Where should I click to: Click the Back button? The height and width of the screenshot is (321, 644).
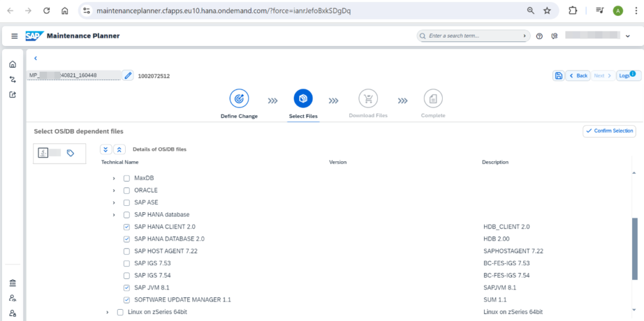[578, 76]
